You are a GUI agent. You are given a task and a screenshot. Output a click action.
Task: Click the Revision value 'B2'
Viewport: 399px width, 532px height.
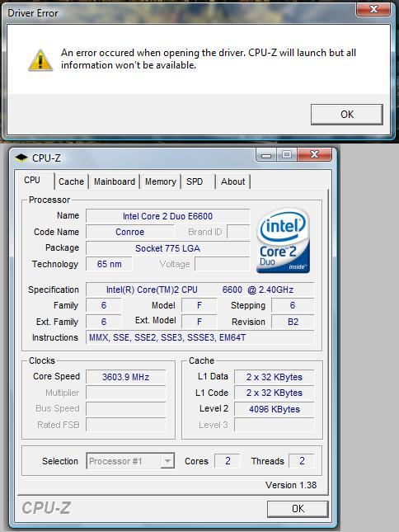click(293, 322)
